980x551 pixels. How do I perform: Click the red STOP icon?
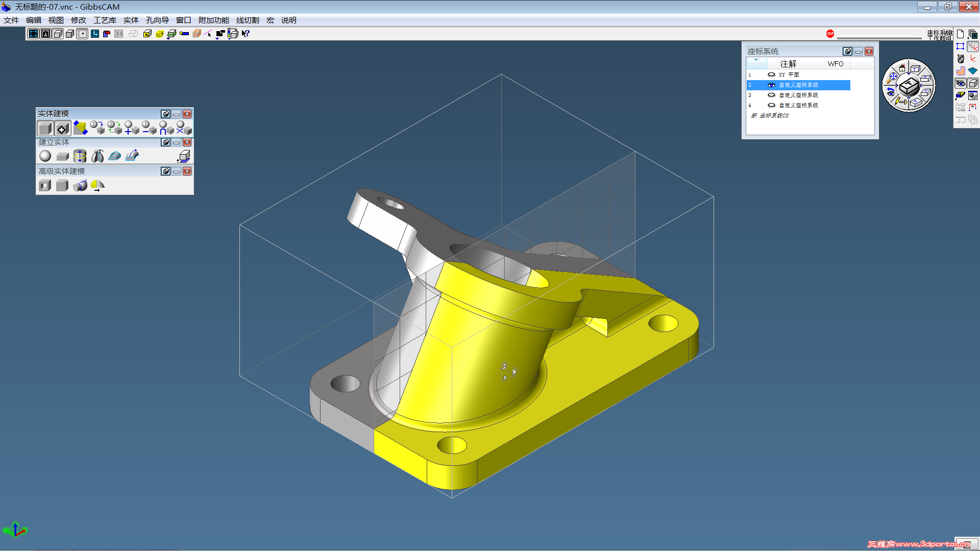830,34
